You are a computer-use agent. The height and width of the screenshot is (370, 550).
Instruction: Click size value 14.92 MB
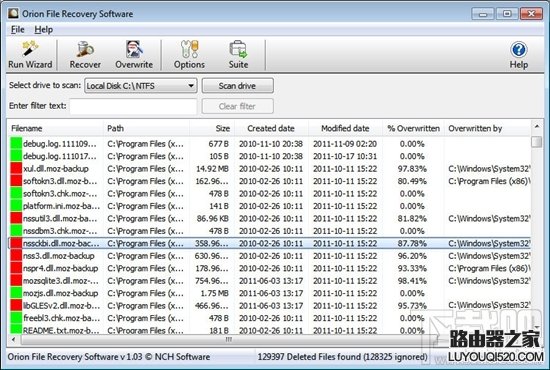pyautogui.click(x=212, y=169)
